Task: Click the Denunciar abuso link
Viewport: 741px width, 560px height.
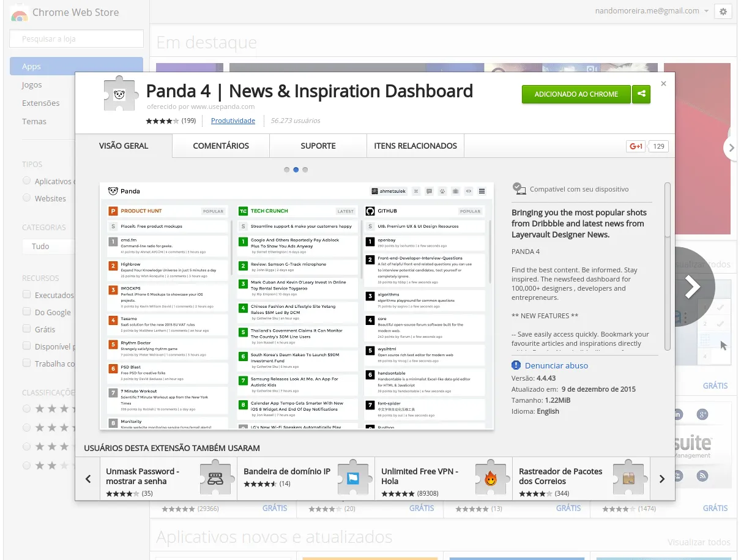Action: coord(556,365)
